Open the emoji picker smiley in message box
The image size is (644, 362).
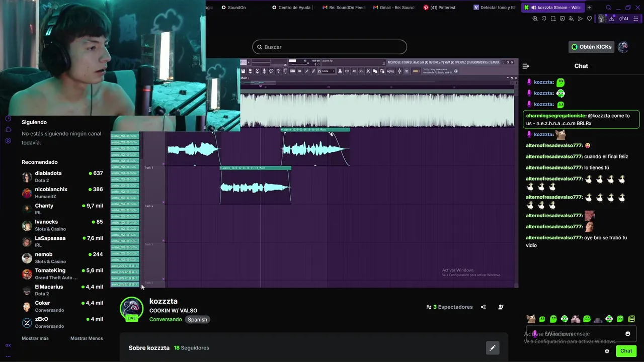[x=627, y=334]
